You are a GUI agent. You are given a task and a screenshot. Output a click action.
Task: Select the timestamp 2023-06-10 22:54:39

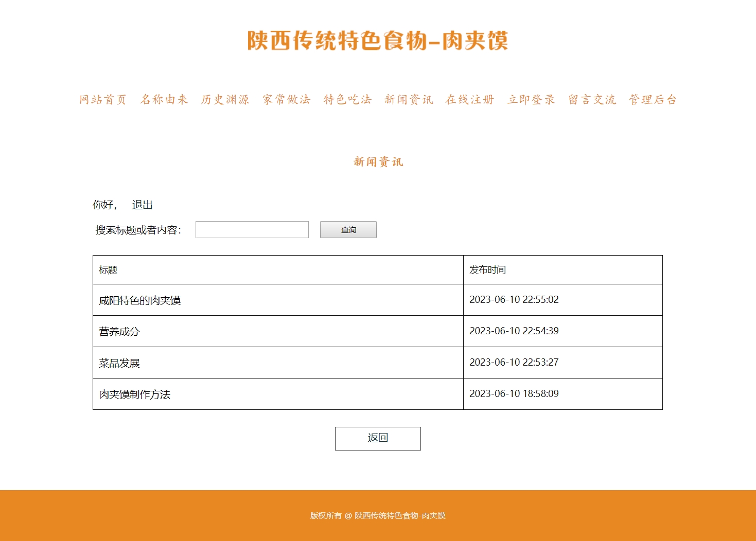click(x=514, y=331)
